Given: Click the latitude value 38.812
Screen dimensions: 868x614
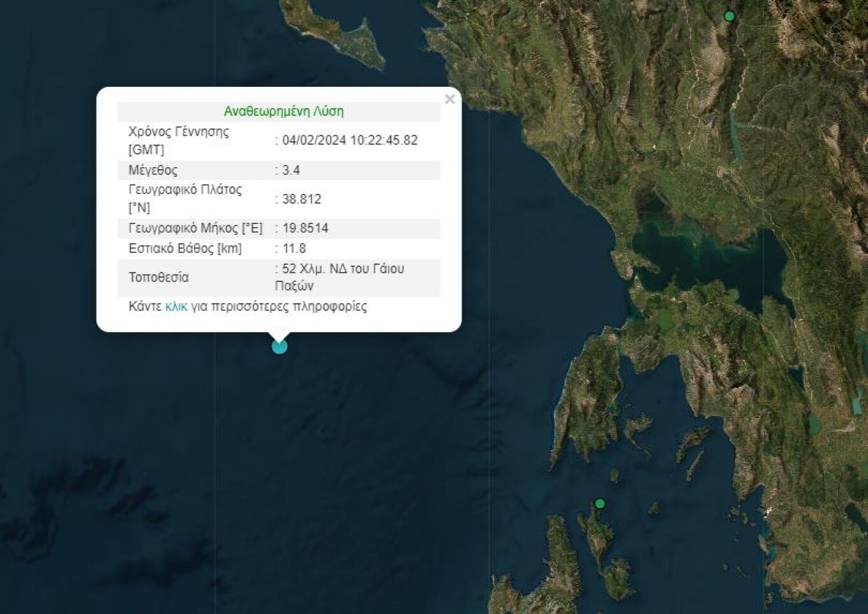Looking at the screenshot, I should [x=301, y=199].
